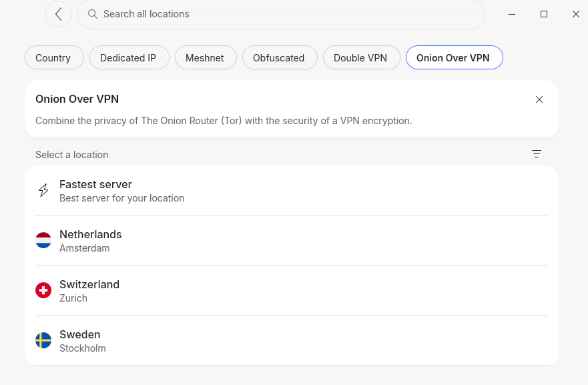
Task: Switch to Double VPN tab
Action: point(362,58)
